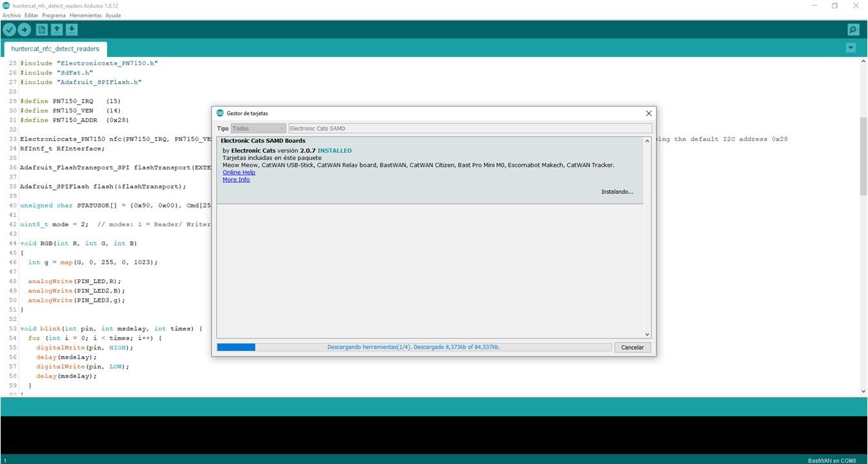Click the 'int g = map(G, 0, 255, 0, 1023);' line
The image size is (868, 464).
(x=92, y=262)
